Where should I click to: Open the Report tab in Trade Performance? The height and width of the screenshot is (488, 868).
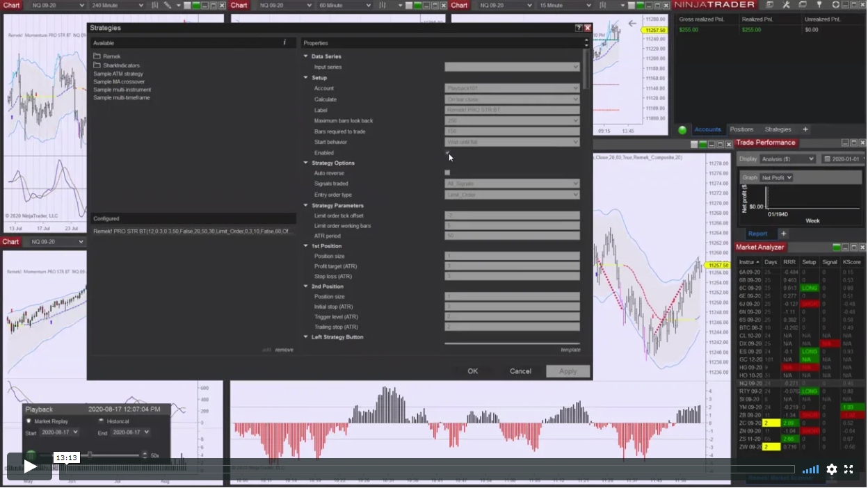[757, 234]
